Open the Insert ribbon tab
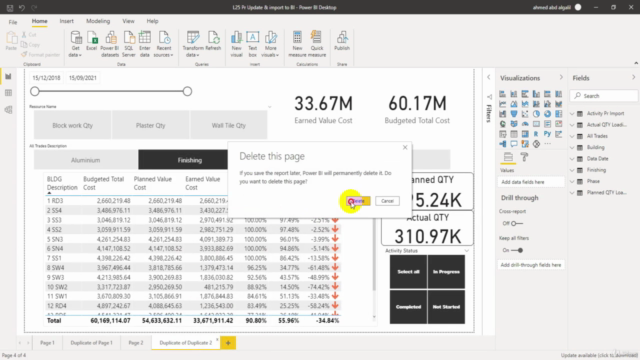This screenshot has height=360, width=640. click(67, 21)
